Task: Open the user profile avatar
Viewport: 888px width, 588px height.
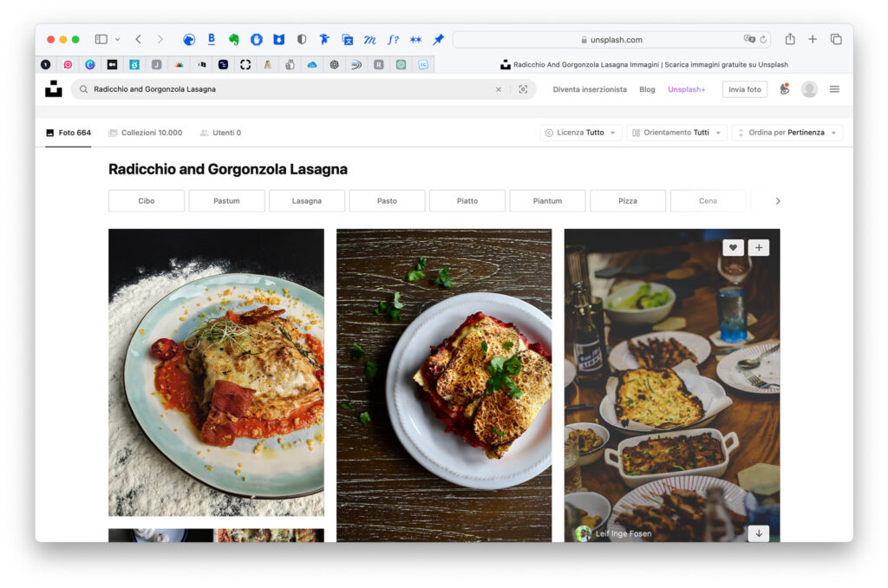Action: click(x=809, y=89)
